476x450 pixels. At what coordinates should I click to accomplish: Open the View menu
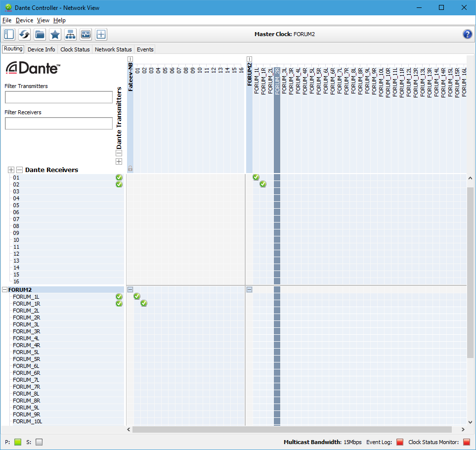43,20
